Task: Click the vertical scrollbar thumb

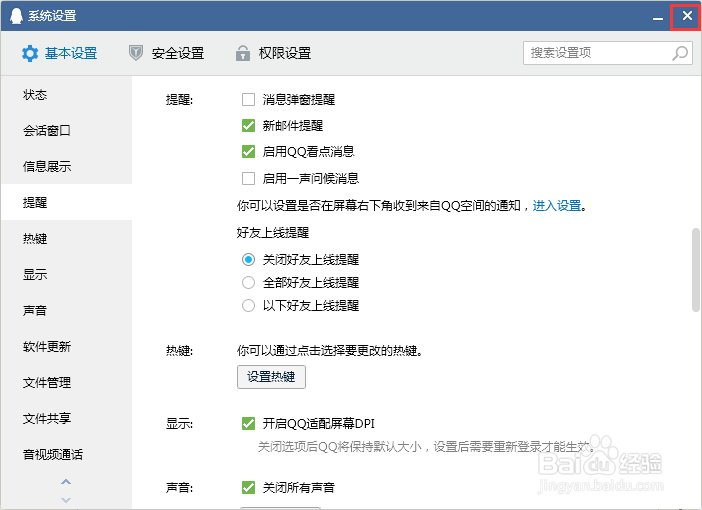Action: coord(695,270)
